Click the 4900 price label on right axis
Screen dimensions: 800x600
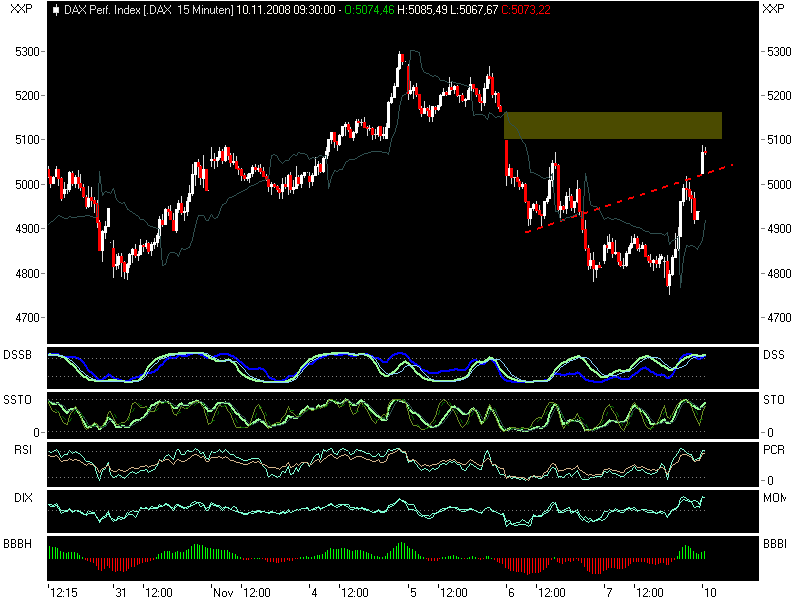[779, 229]
